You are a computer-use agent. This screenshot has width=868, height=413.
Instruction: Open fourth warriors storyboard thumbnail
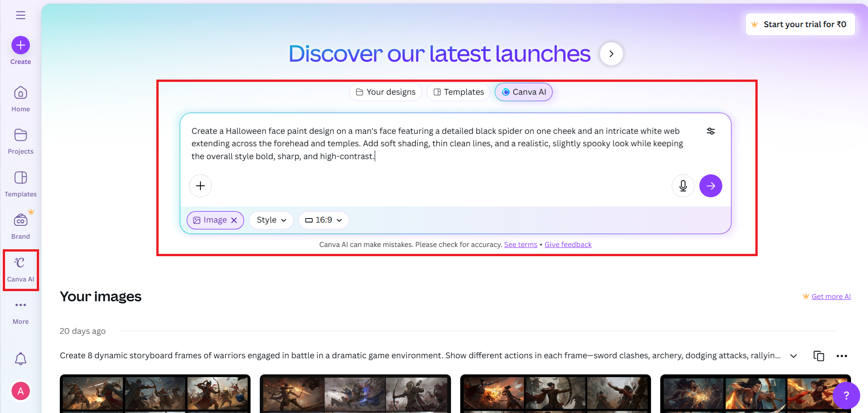[756, 394]
